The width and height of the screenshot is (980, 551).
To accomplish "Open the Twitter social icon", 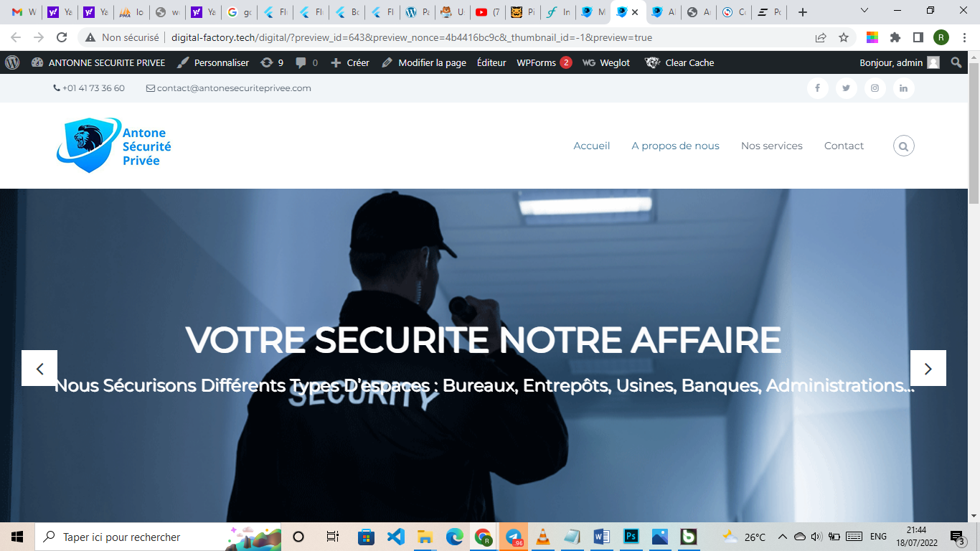I will point(846,88).
